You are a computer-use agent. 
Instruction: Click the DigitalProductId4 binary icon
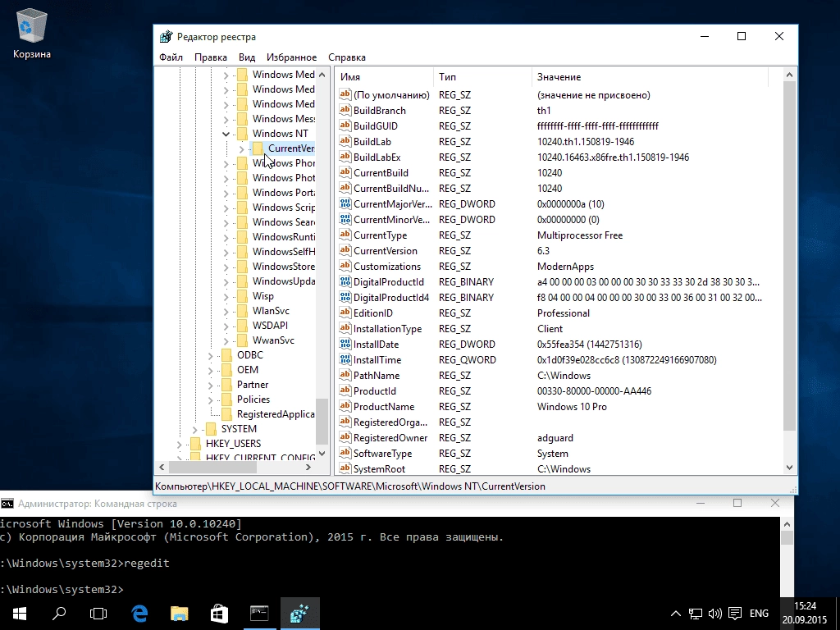click(x=345, y=297)
